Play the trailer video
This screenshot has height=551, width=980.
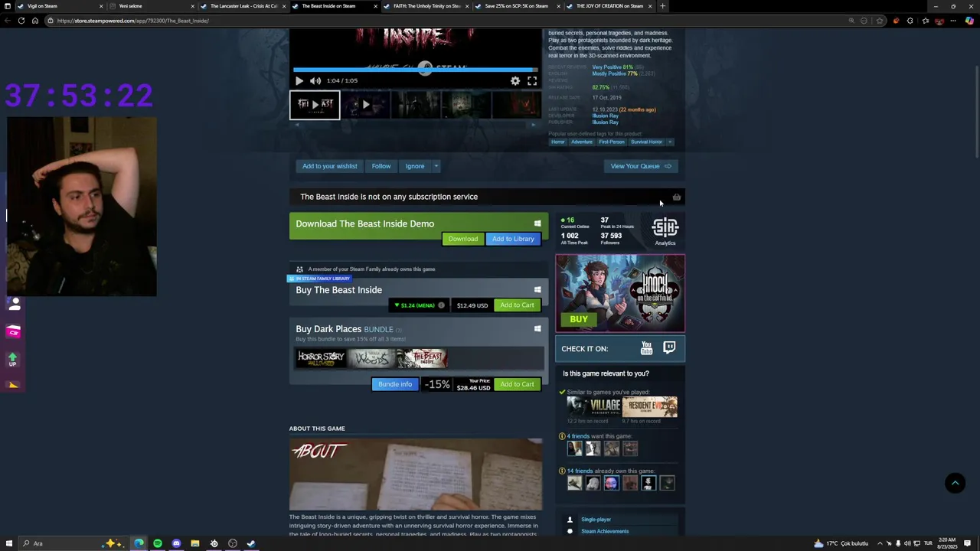tap(299, 80)
